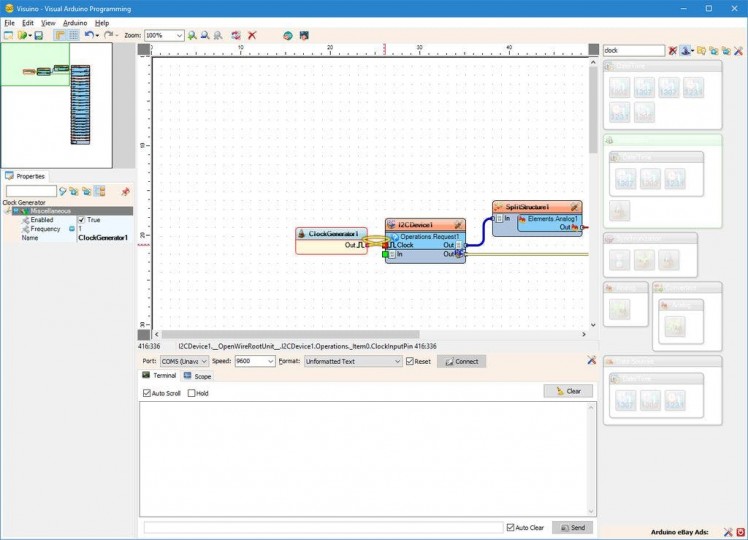Open the Arduino menu
Screen dimensions: 748x540
click(75, 22)
